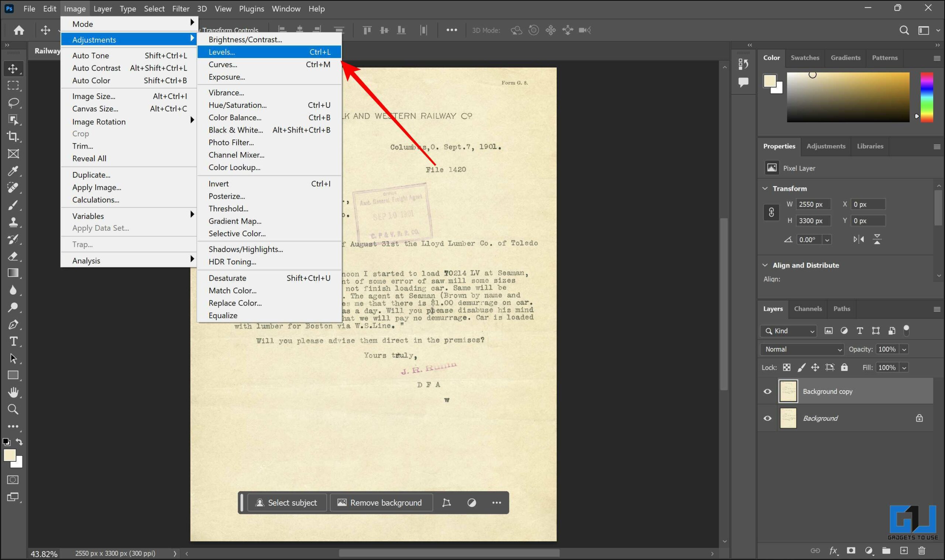
Task: Delete layer using the trash icon
Action: pyautogui.click(x=922, y=550)
